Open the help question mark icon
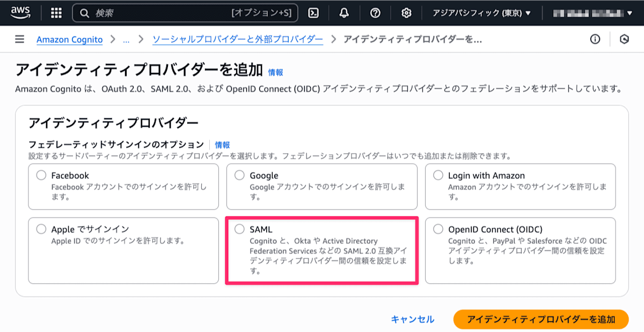Screen dimensions: 644x332 [376, 13]
